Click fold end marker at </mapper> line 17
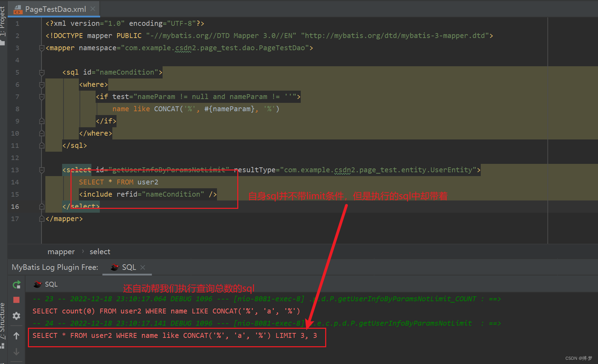The width and height of the screenshot is (598, 364). coord(42,219)
